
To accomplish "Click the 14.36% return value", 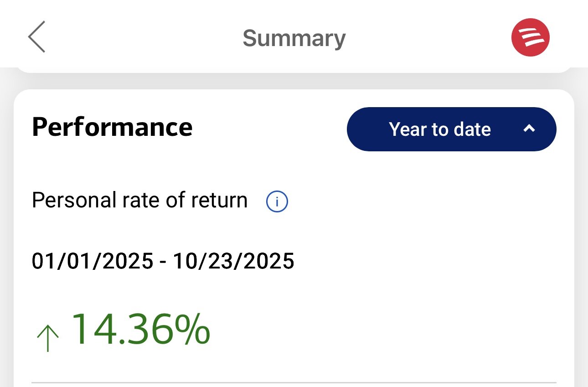I will click(140, 329).
